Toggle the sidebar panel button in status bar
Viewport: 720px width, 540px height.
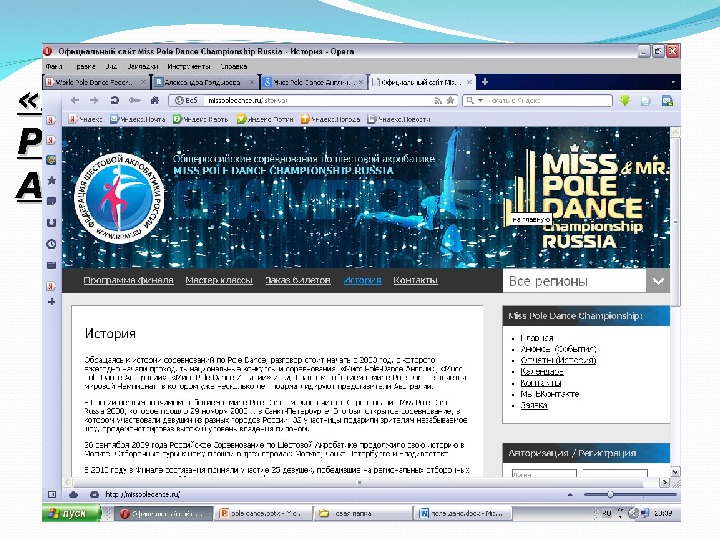52,495
